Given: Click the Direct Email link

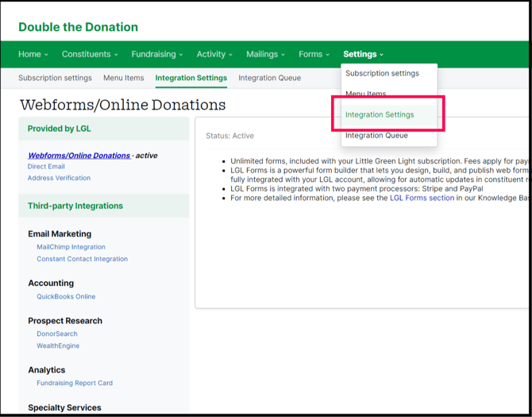Looking at the screenshot, I should (x=46, y=167).
